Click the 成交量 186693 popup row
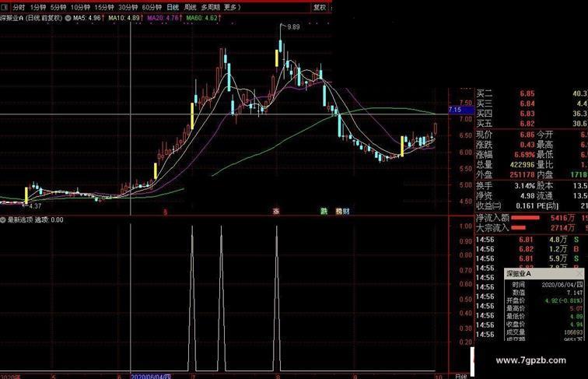The width and height of the screenshot is (588, 379). 544,332
